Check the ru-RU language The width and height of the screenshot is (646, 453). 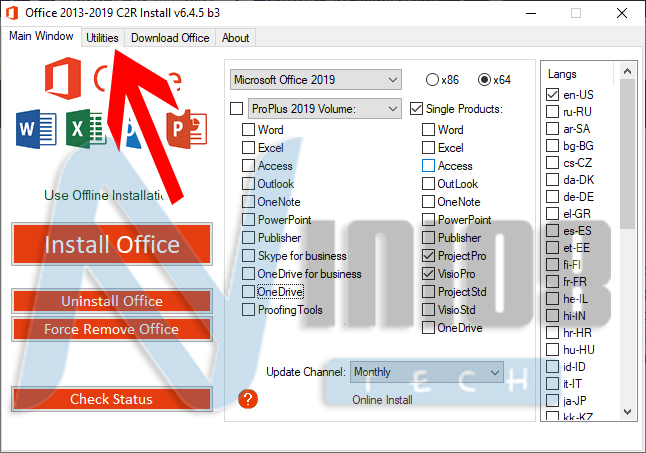(x=552, y=112)
